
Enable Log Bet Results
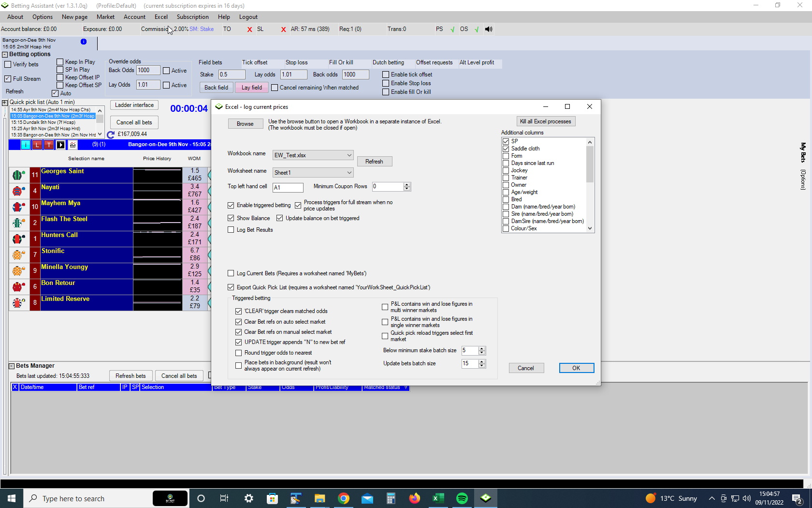pyautogui.click(x=231, y=230)
